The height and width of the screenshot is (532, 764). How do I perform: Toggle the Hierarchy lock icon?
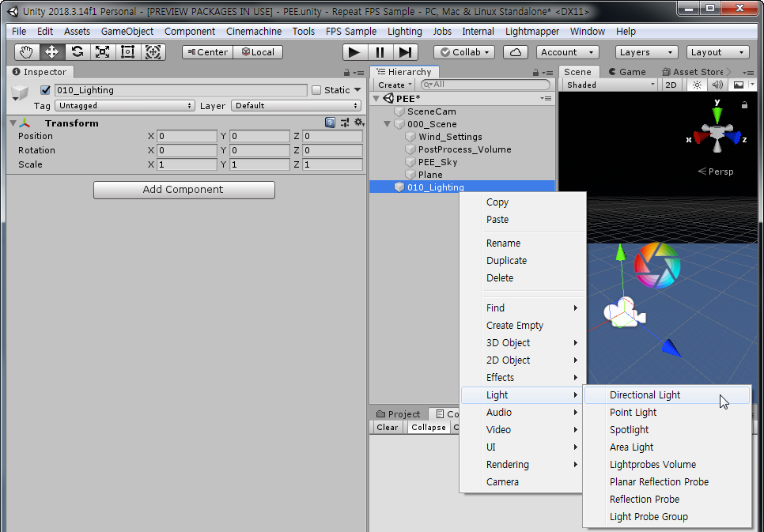coord(536,73)
